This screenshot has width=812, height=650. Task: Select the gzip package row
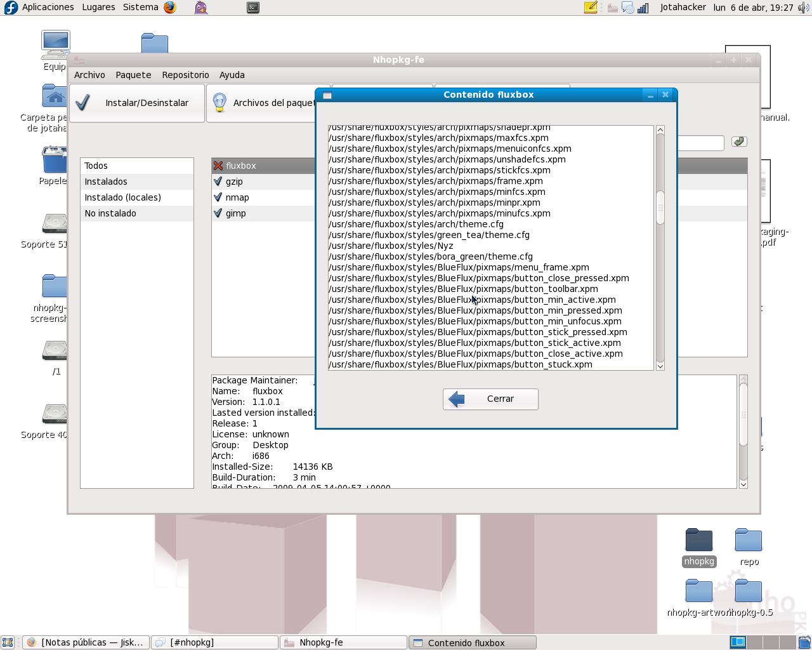(x=264, y=182)
